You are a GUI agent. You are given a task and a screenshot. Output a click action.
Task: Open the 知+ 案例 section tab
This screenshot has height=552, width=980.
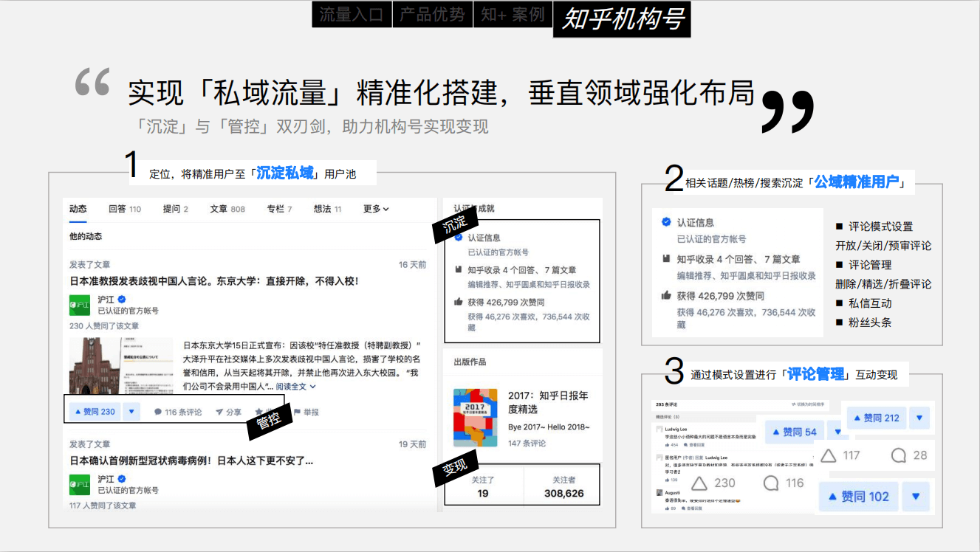tap(513, 14)
